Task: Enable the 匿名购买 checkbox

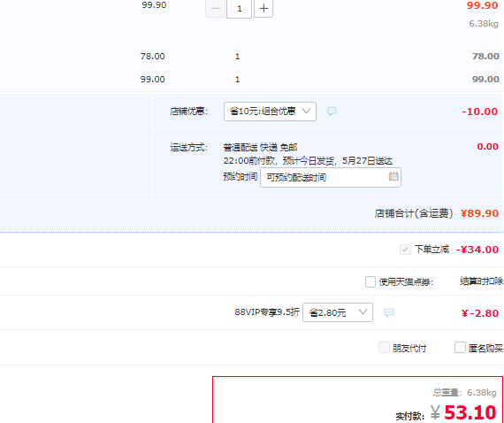Action: pyautogui.click(x=460, y=348)
